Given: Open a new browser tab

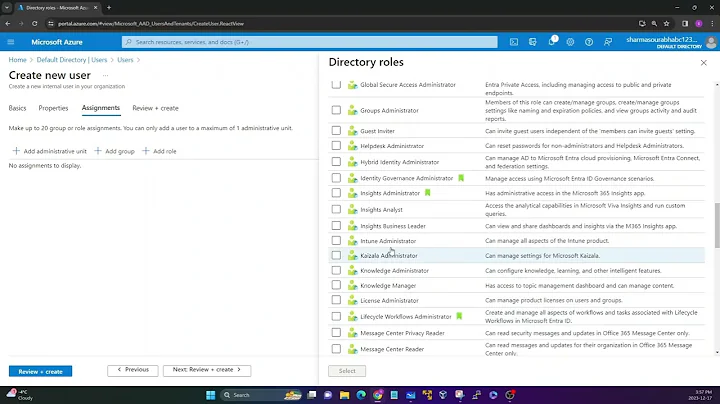Looking at the screenshot, I should (x=109, y=8).
